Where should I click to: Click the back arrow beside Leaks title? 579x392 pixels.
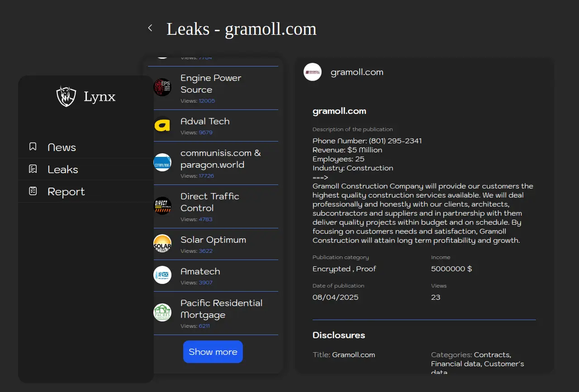click(150, 28)
